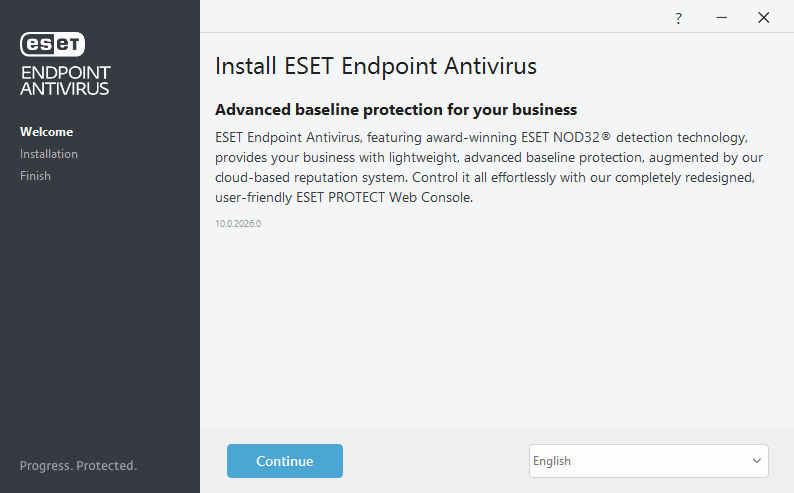Click the Advanced baseline protection subheading
The height and width of the screenshot is (493, 794).
point(396,110)
